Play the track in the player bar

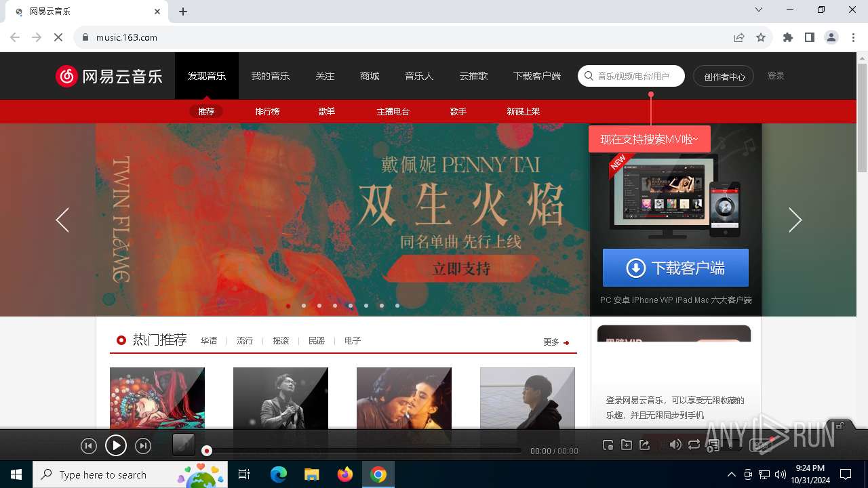pos(116,445)
